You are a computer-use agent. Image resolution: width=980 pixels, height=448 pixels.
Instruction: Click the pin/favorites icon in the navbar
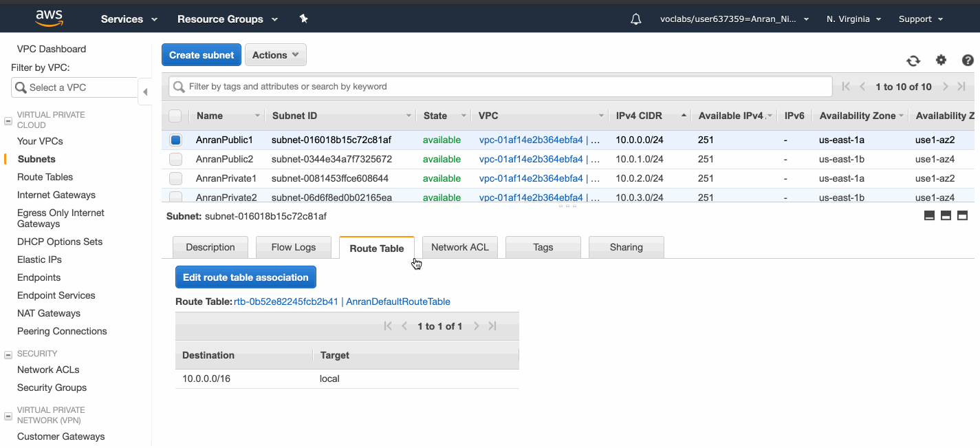pyautogui.click(x=303, y=19)
